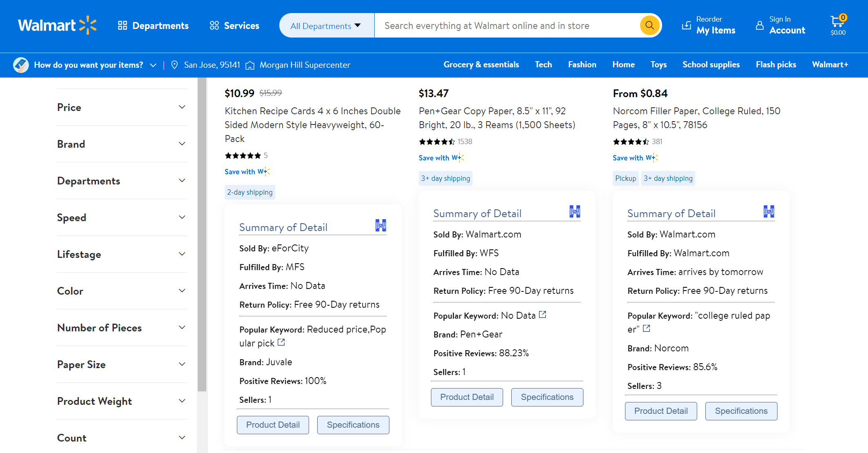Click the extension logo on Kitchen Recipe Cards summary
868x453 pixels.
tap(380, 225)
